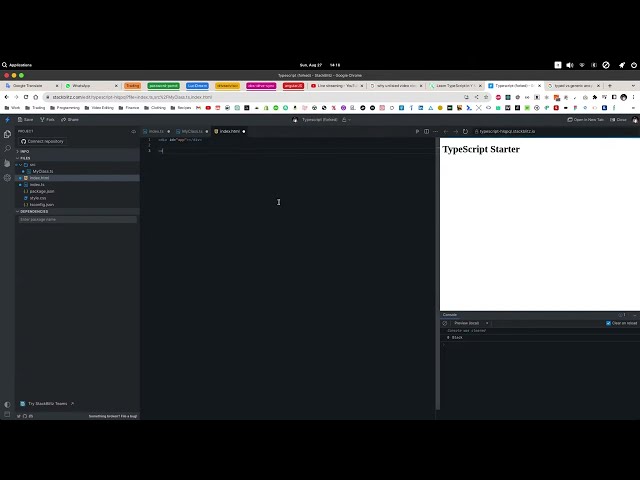This screenshot has width=640, height=480.
Task: Select the index.html editor tab
Action: pyautogui.click(x=230, y=131)
